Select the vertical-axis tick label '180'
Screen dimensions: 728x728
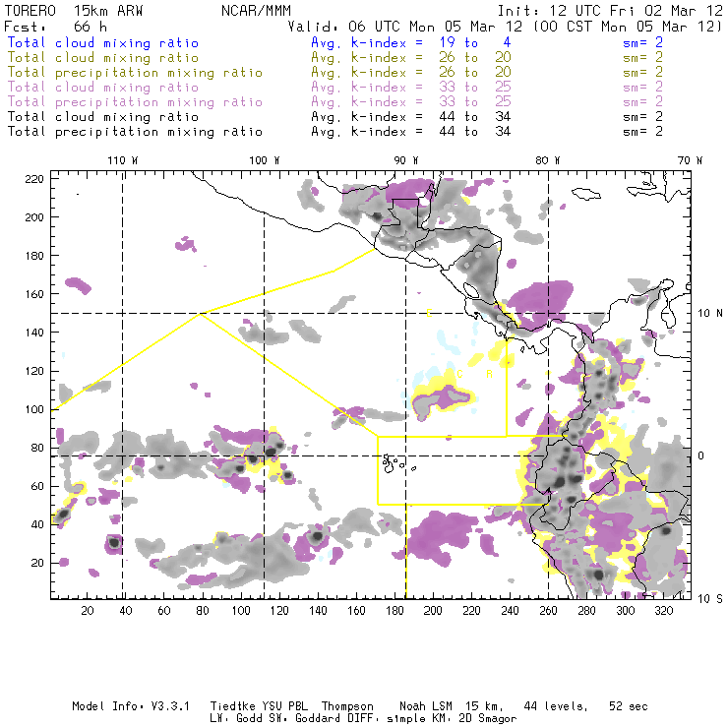click(x=34, y=256)
